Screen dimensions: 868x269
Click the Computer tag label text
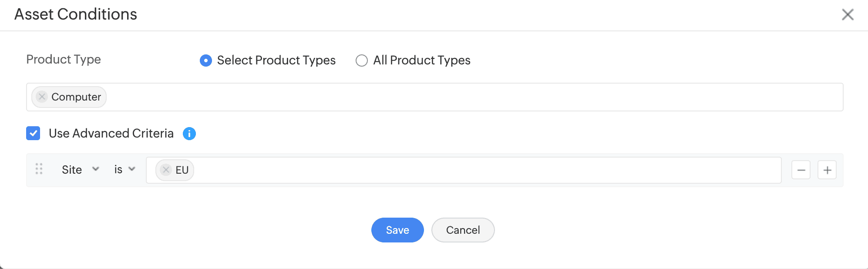(76, 97)
